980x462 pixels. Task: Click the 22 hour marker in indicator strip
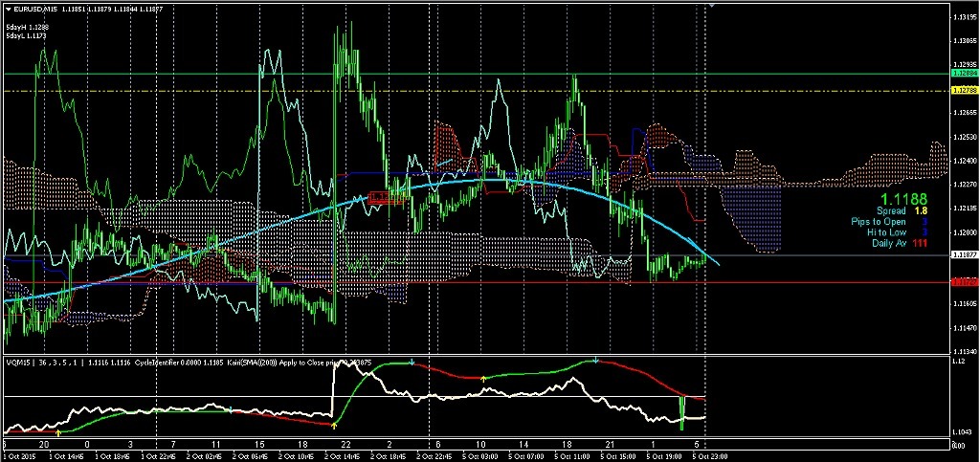click(345, 444)
